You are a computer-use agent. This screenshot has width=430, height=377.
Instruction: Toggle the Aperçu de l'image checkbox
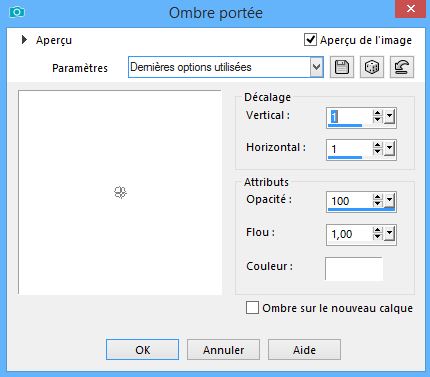pos(310,40)
